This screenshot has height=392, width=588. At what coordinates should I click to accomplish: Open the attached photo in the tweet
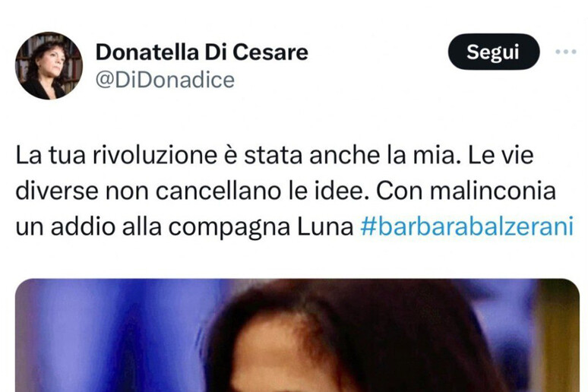coord(297,335)
